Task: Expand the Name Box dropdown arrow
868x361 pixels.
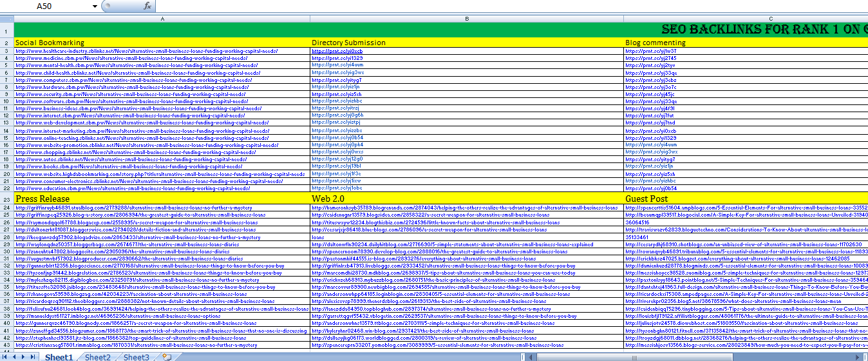Action: [95, 6]
